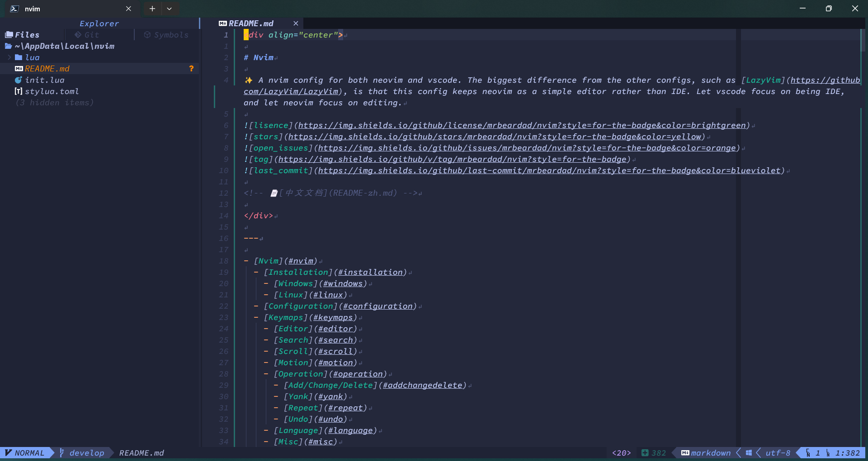
Task: Click the #language anchor link
Action: [350, 430]
